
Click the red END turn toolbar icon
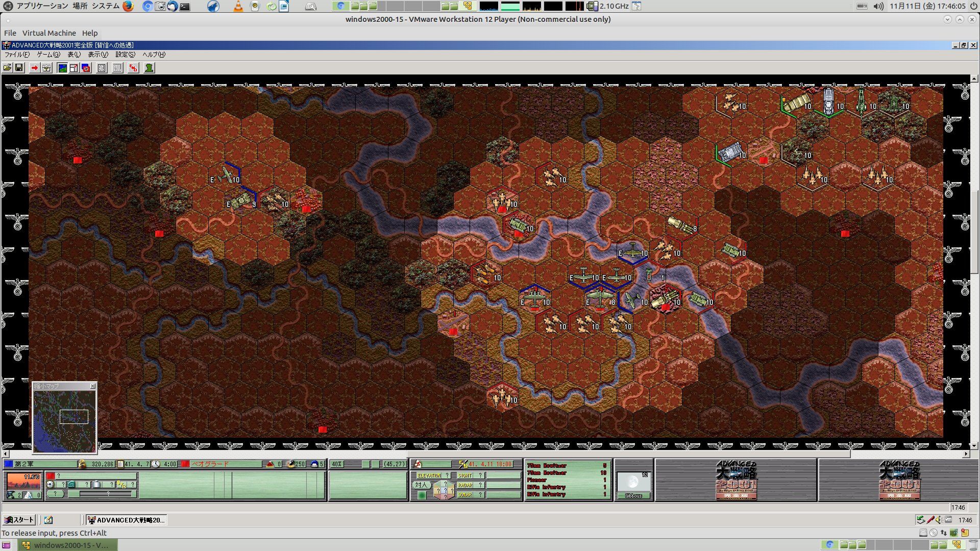[133, 68]
